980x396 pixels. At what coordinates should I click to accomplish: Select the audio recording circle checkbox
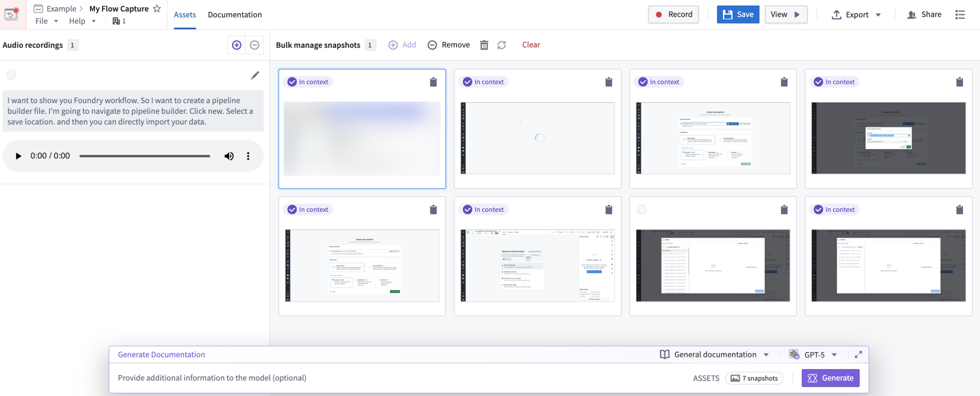pyautogui.click(x=11, y=74)
